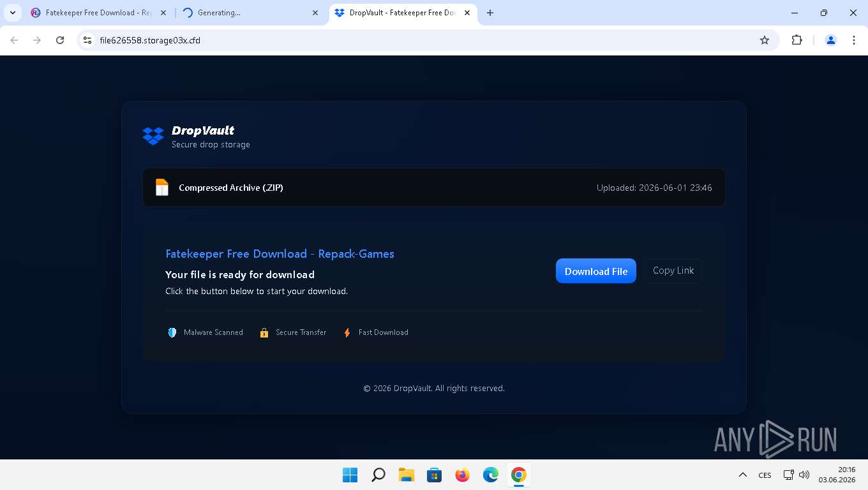
Task: Click the CES input language indicator
Action: pyautogui.click(x=765, y=475)
